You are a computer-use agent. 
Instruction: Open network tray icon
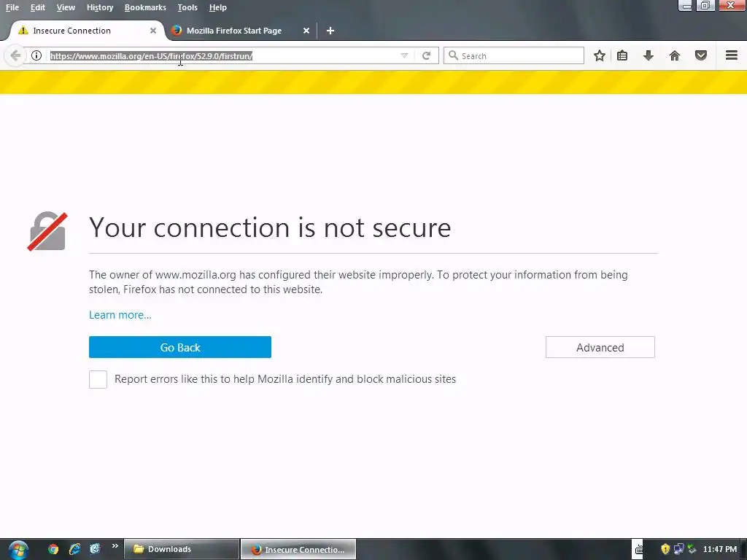click(x=678, y=550)
